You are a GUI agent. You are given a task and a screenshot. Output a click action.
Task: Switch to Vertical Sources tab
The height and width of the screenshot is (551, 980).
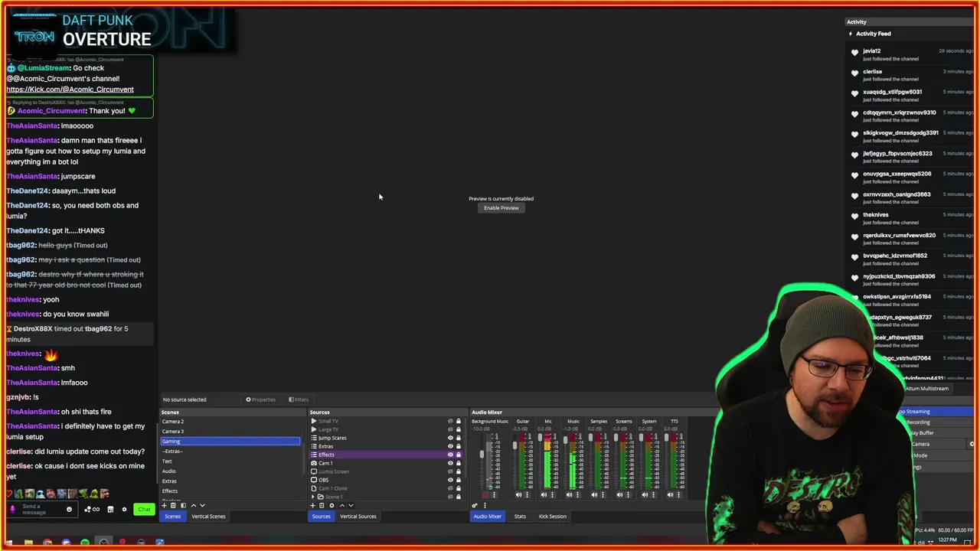click(358, 517)
